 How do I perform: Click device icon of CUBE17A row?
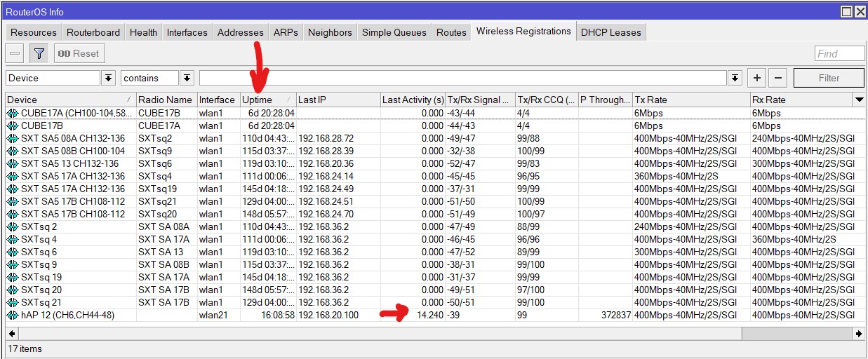[x=13, y=113]
